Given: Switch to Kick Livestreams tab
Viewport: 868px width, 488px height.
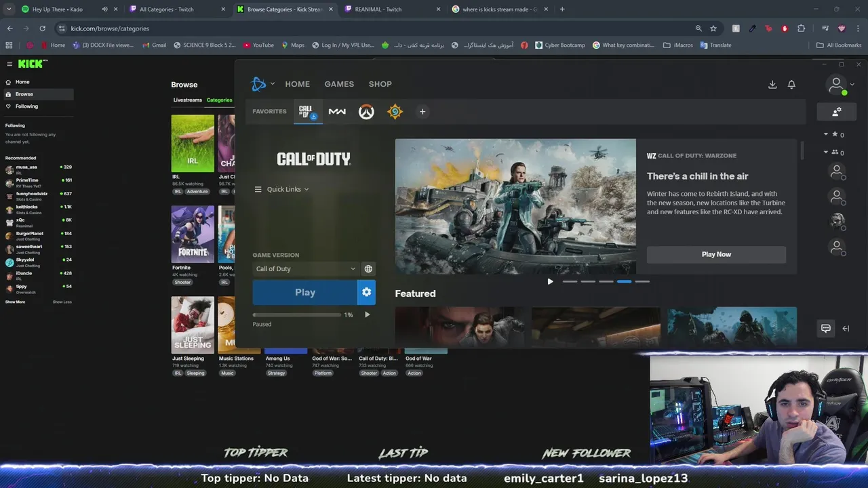Looking at the screenshot, I should [187, 100].
